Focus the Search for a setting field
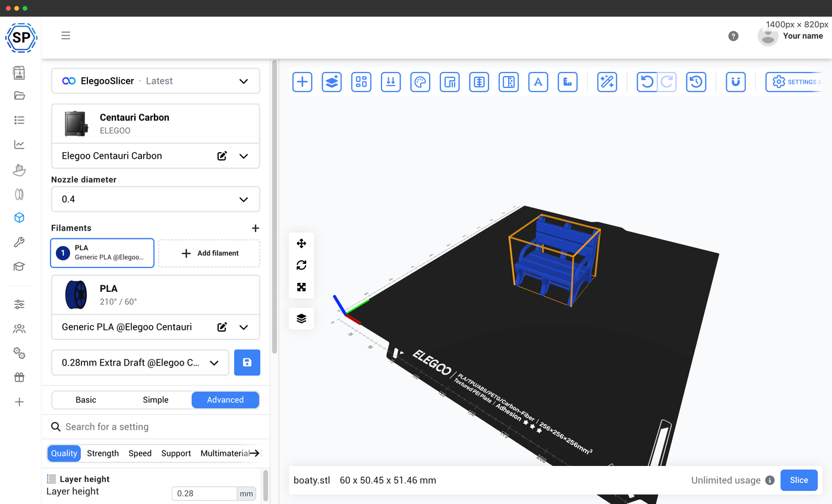 tap(156, 427)
